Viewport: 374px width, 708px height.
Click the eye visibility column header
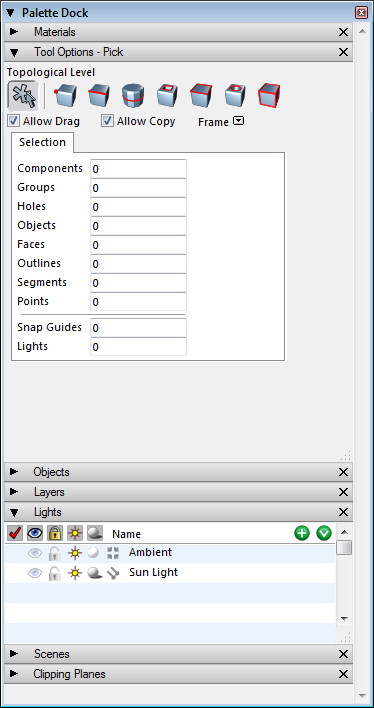pyautogui.click(x=35, y=533)
